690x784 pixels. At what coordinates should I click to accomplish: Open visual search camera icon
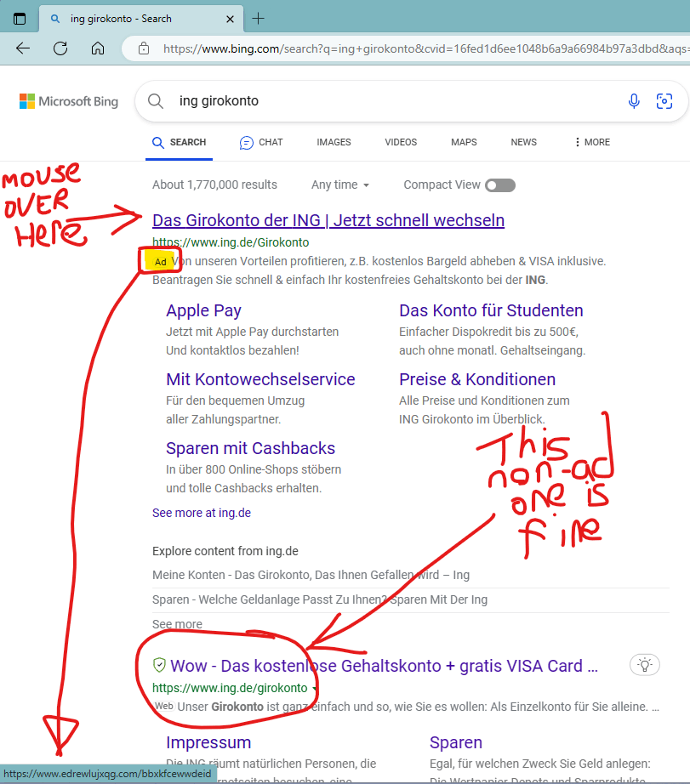pyautogui.click(x=664, y=101)
